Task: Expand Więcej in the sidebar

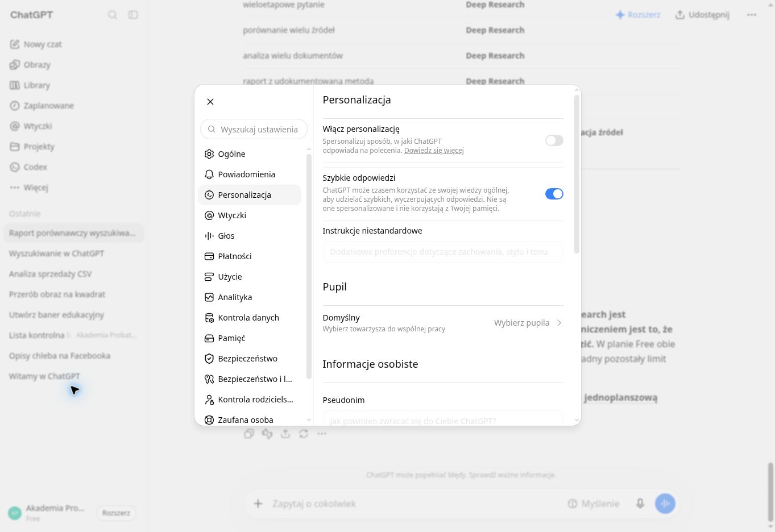Action: (x=74, y=188)
